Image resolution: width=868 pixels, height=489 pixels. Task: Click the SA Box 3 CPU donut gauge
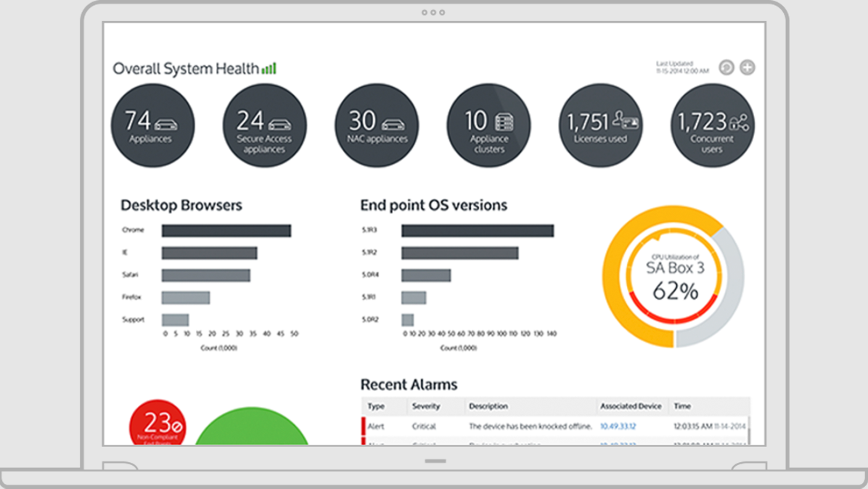click(x=673, y=276)
